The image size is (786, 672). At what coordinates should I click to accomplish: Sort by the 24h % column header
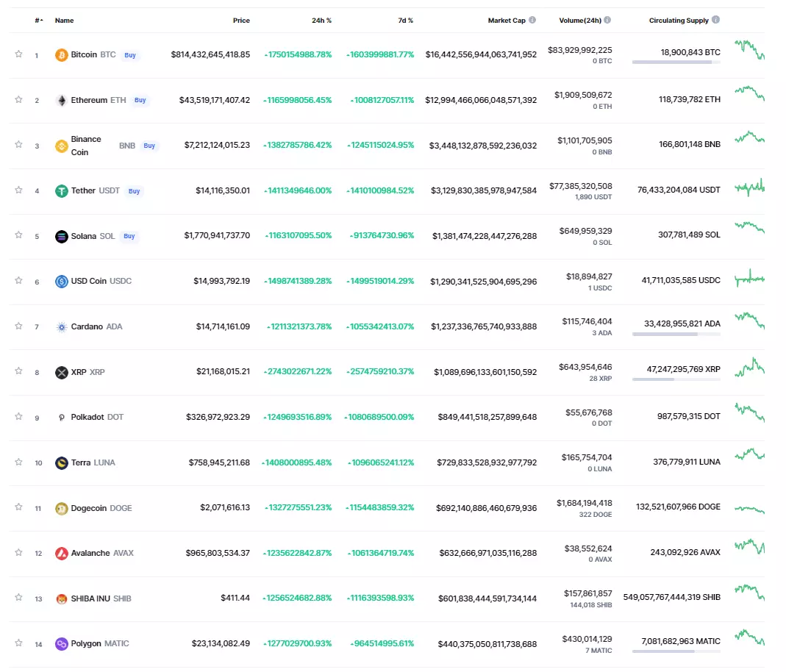321,21
